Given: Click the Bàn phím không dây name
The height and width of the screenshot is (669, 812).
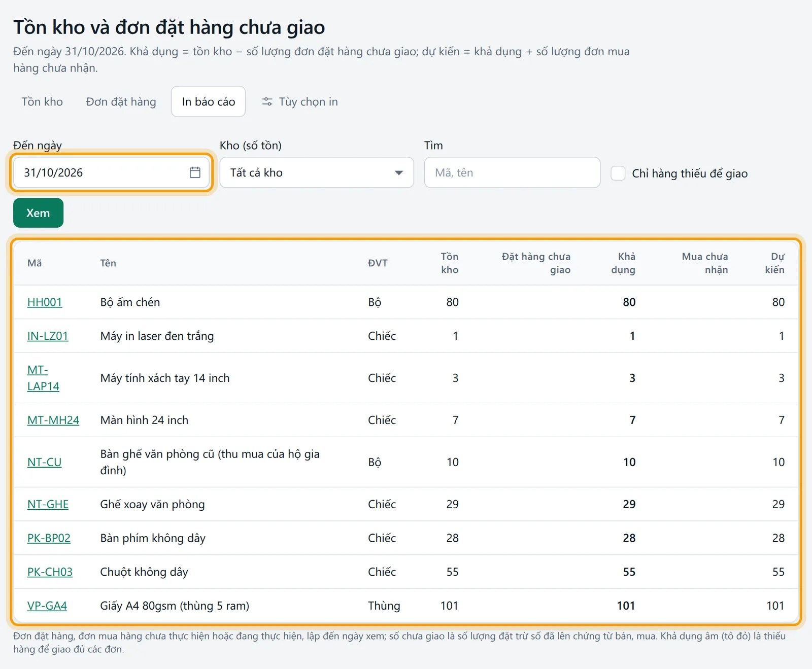Looking at the screenshot, I should tap(153, 538).
